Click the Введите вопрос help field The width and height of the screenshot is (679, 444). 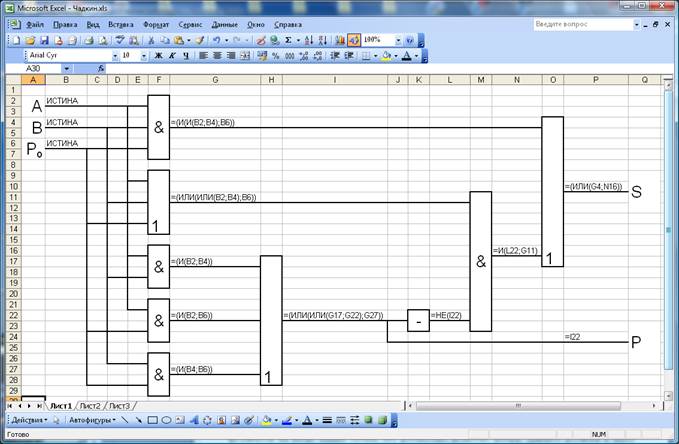[583, 25]
